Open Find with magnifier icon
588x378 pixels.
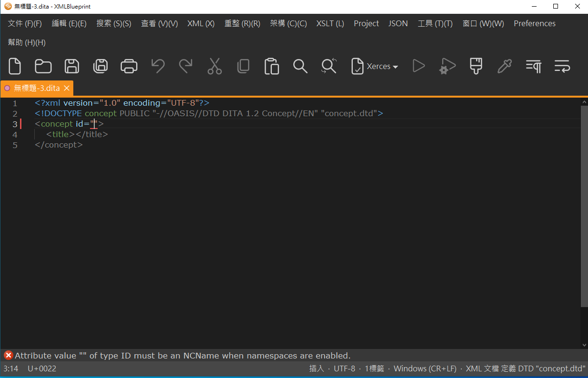tap(300, 66)
